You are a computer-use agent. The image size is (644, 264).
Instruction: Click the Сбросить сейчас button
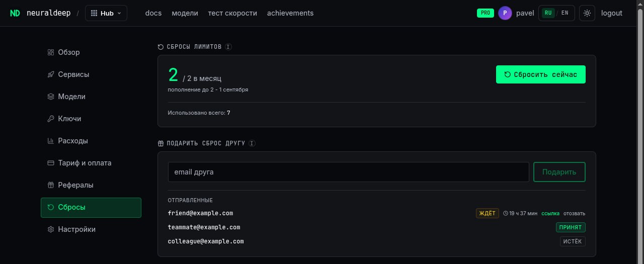541,74
